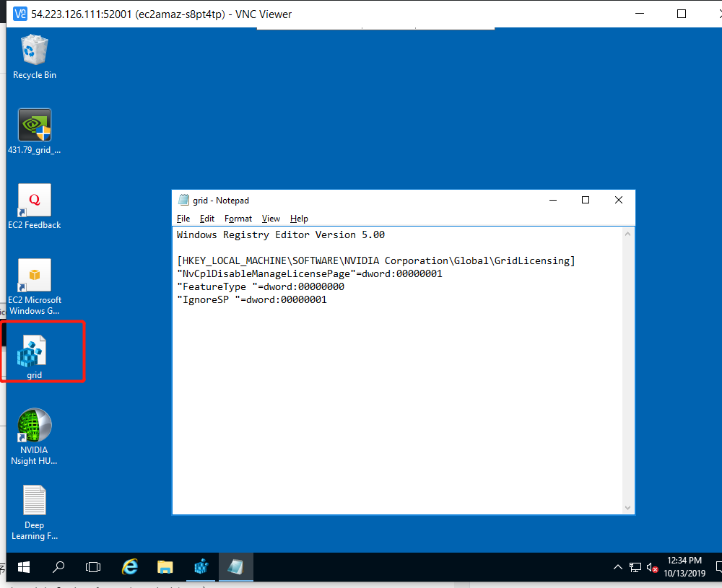Open Task View on the taskbar

point(94,567)
